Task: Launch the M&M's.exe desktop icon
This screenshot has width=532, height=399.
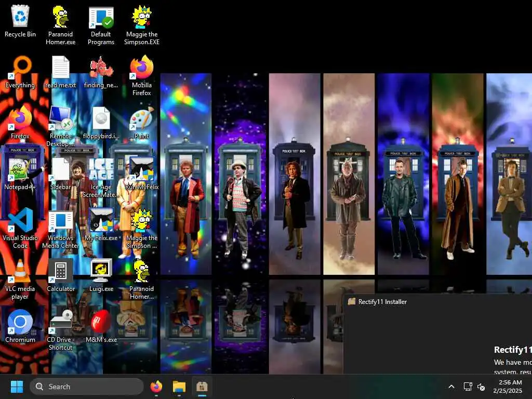Action: click(101, 326)
